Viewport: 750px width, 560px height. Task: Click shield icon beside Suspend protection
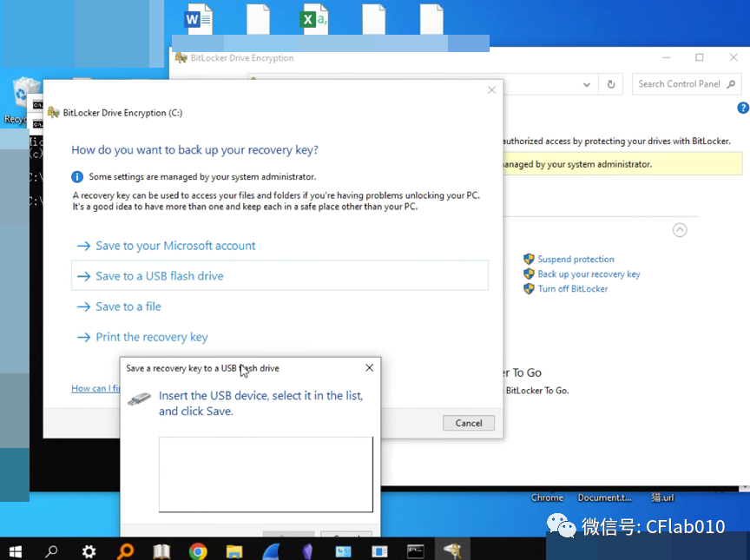[x=529, y=260]
